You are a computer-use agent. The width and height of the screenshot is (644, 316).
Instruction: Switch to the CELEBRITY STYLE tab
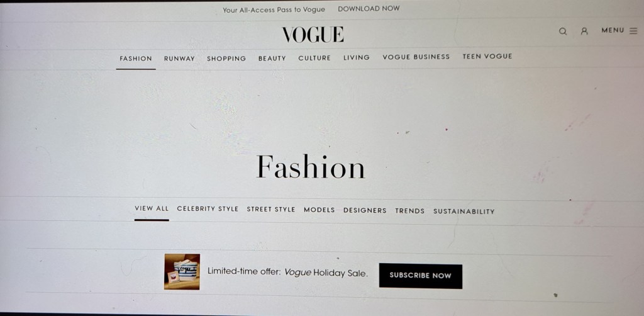tap(208, 209)
